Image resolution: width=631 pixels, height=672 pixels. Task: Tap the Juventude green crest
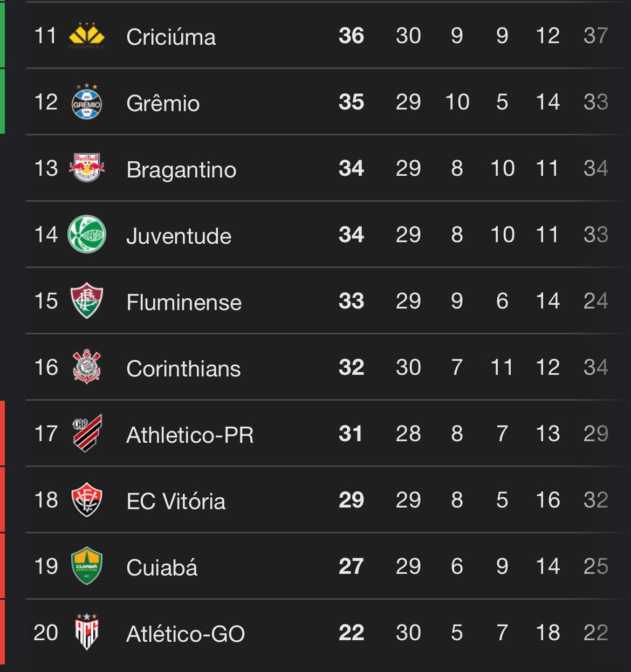(x=86, y=235)
